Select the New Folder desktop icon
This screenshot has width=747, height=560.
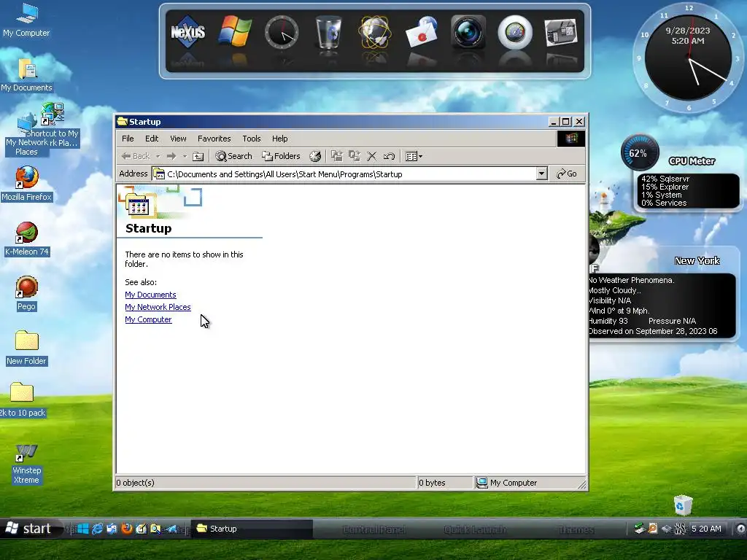click(x=26, y=348)
